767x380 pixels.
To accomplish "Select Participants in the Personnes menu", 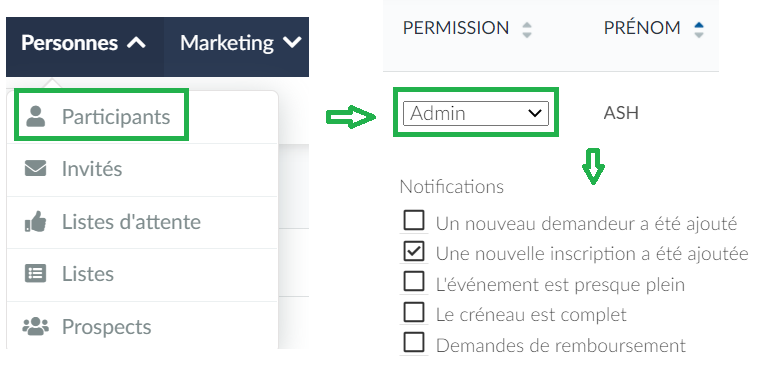I will (101, 115).
